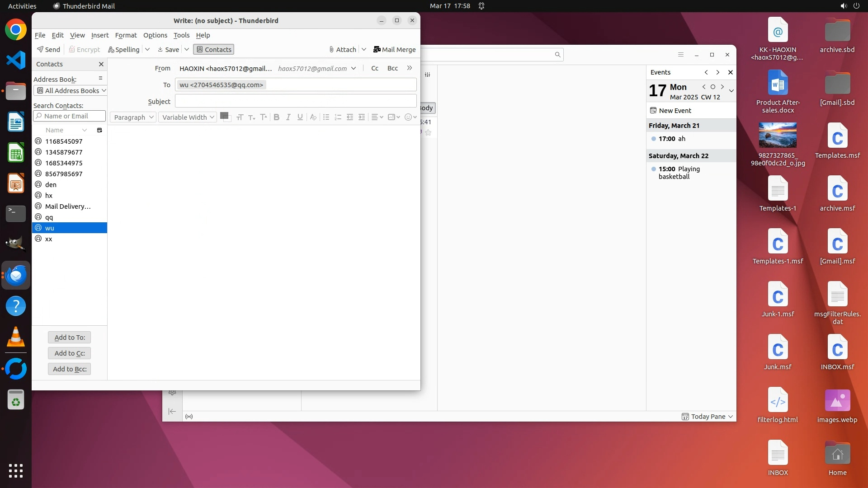This screenshot has width=868, height=488.
Task: Click the remove text styling icon
Action: click(x=313, y=117)
